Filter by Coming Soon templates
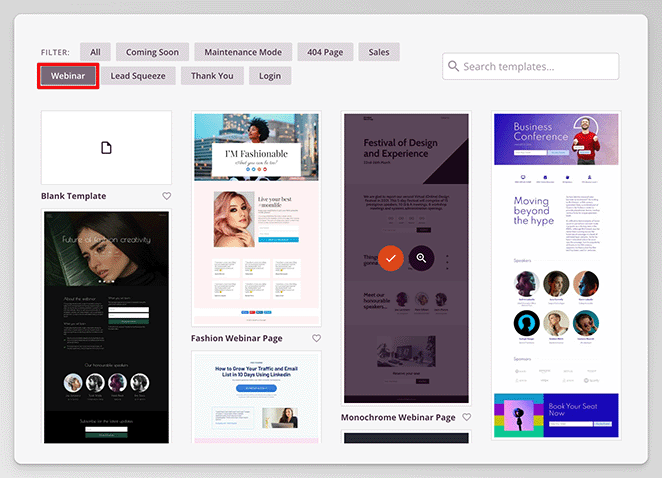662x478 pixels. (152, 52)
